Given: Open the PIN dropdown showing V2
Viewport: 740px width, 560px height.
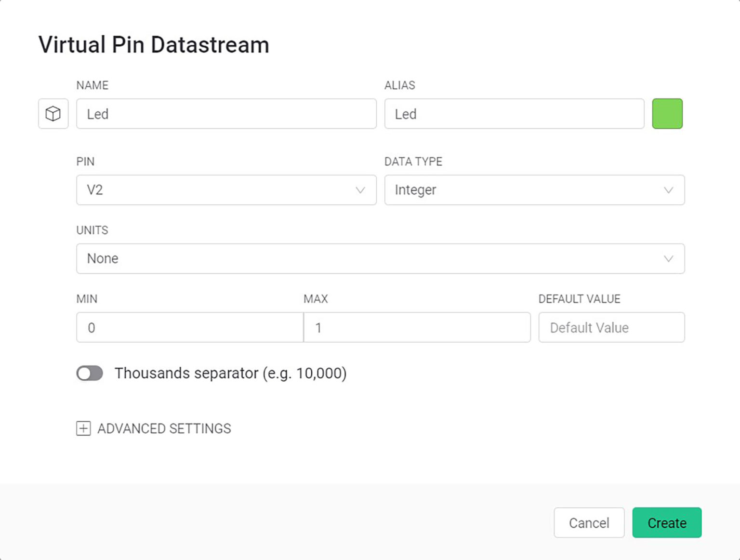Looking at the screenshot, I should 217,190.
